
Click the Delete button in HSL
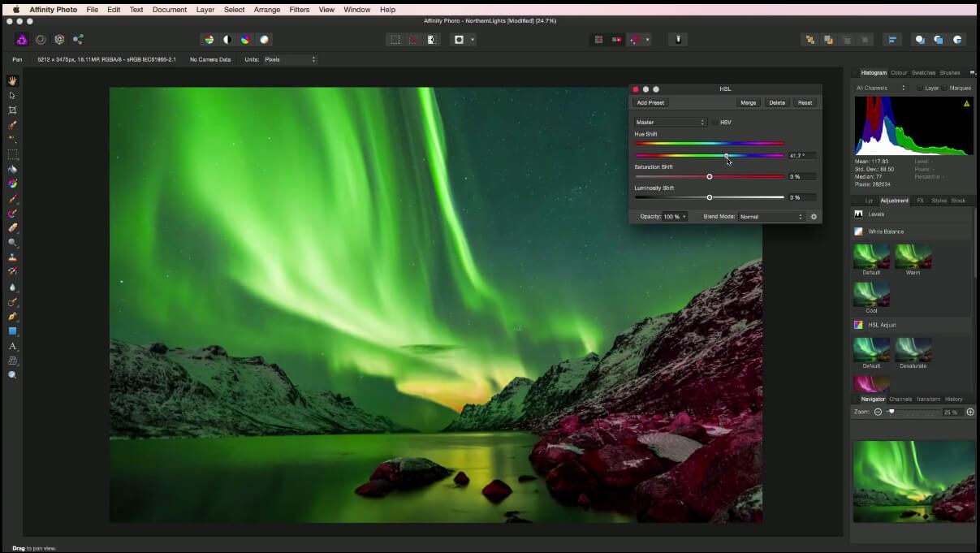coord(777,103)
